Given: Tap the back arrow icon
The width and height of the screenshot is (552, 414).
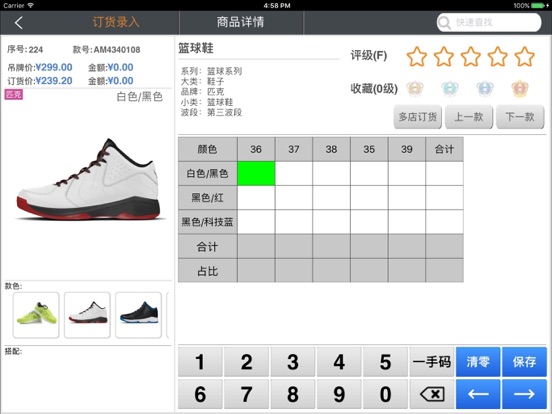Looking at the screenshot, I should coord(19,23).
